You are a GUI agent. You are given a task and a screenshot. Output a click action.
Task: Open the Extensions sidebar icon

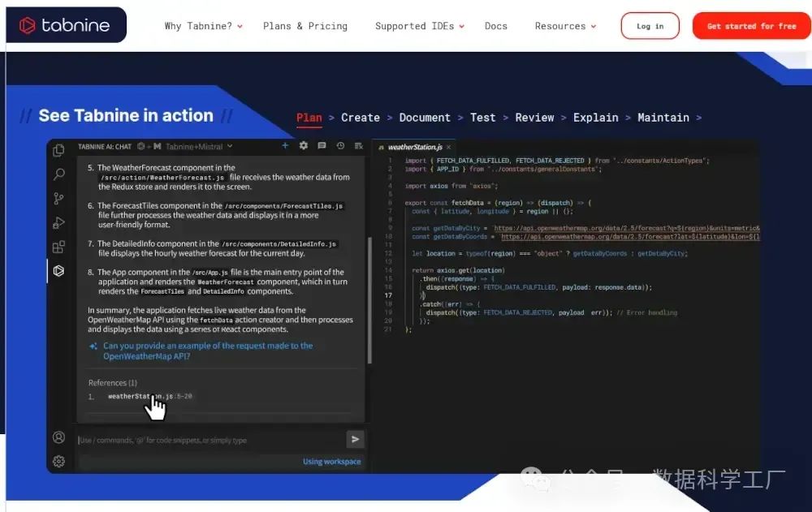click(58, 247)
